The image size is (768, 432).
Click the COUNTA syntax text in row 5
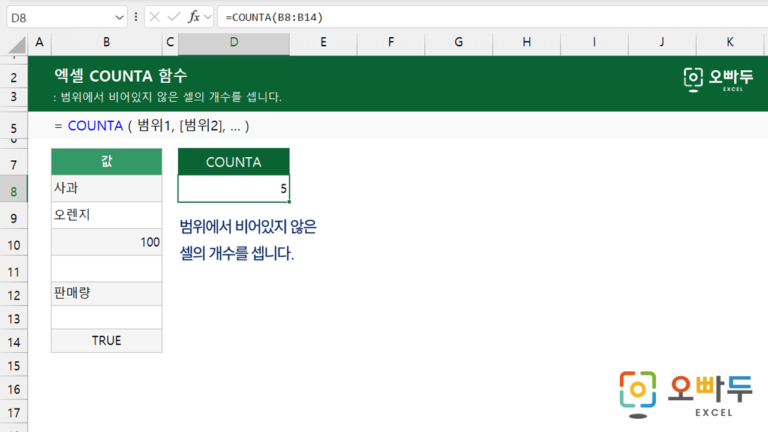(152, 126)
